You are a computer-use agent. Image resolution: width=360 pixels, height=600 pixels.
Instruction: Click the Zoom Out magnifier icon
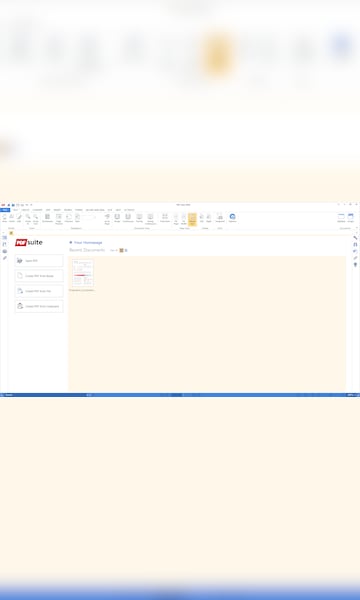pos(36,218)
